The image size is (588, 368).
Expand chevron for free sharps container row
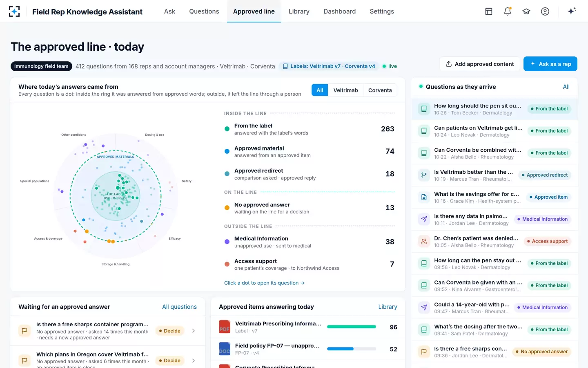click(x=194, y=331)
